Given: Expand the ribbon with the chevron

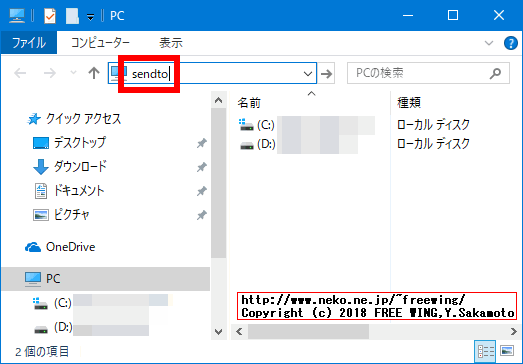Looking at the screenshot, I should pyautogui.click(x=489, y=43).
